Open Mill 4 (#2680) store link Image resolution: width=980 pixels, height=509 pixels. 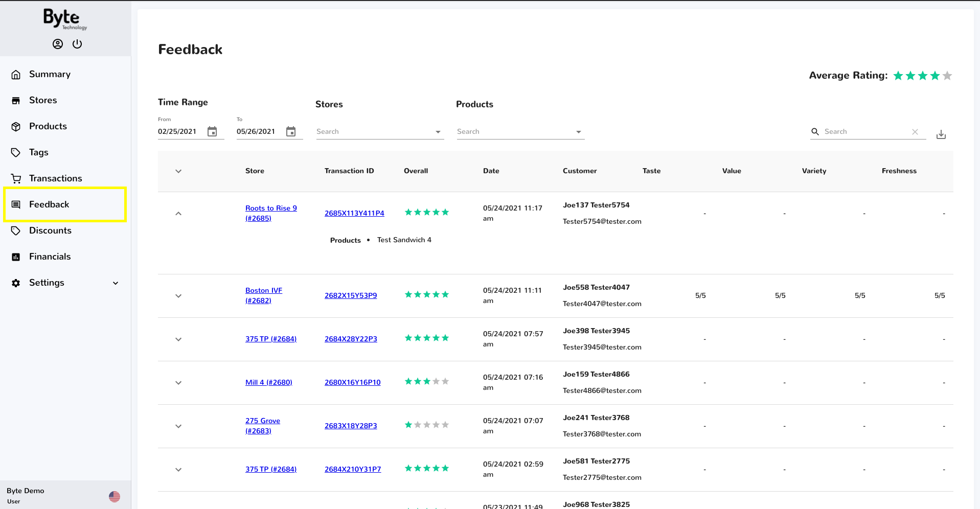(269, 382)
